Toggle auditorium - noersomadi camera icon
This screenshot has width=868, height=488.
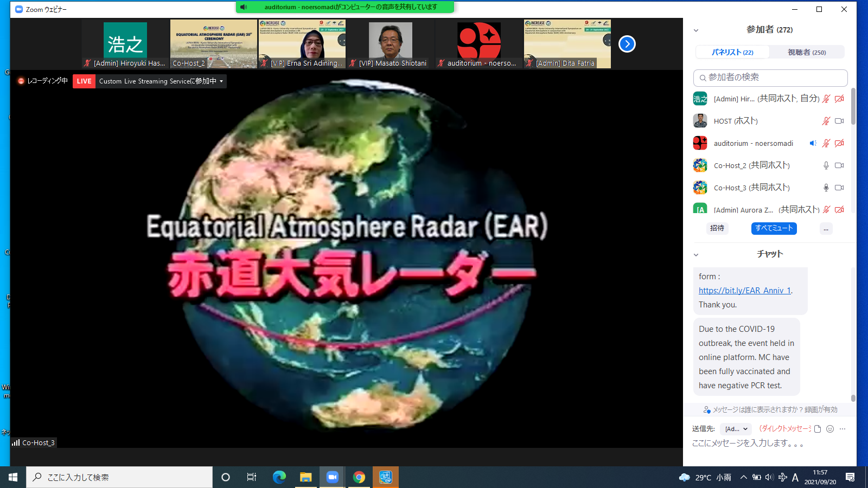(839, 143)
